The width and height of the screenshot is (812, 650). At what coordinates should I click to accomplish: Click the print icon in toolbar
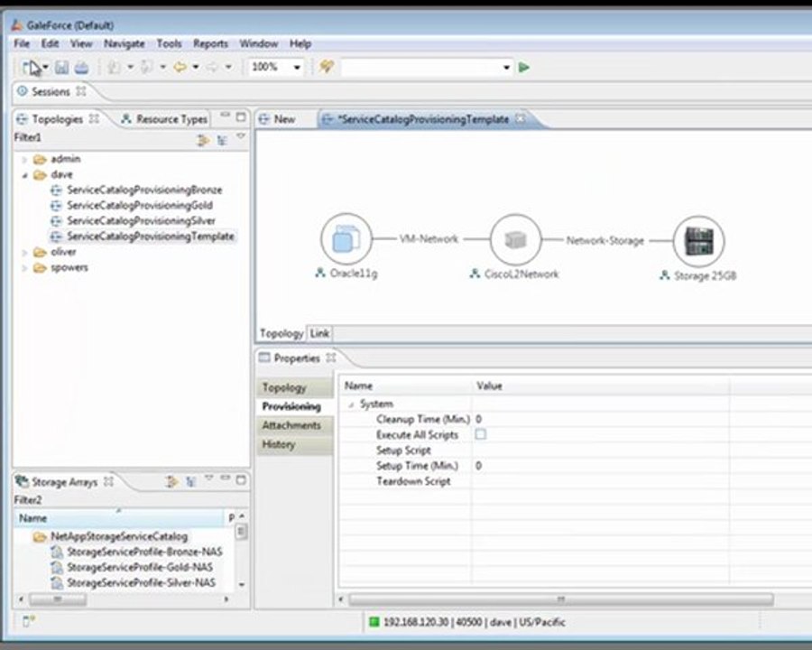click(x=81, y=68)
